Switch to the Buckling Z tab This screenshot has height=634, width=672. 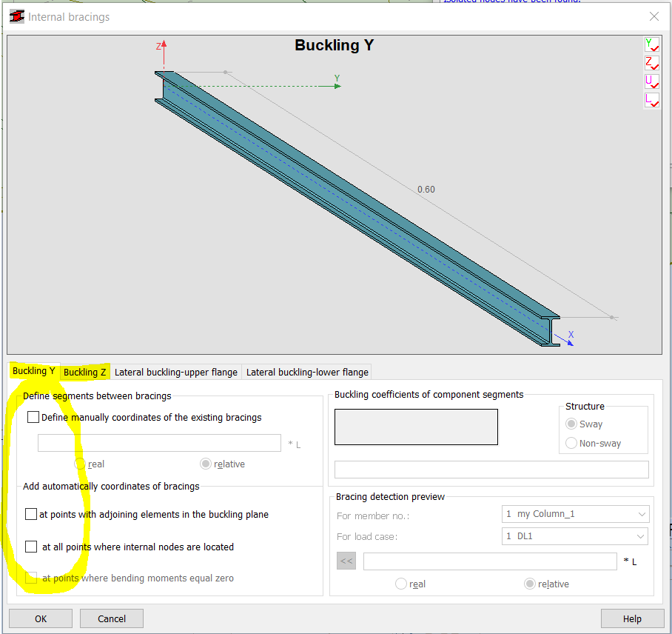tap(84, 372)
